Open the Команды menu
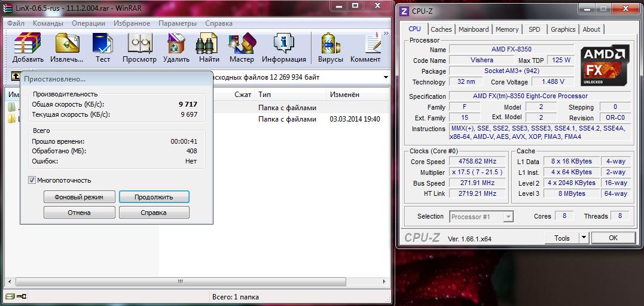644x306 pixels. tap(48, 23)
